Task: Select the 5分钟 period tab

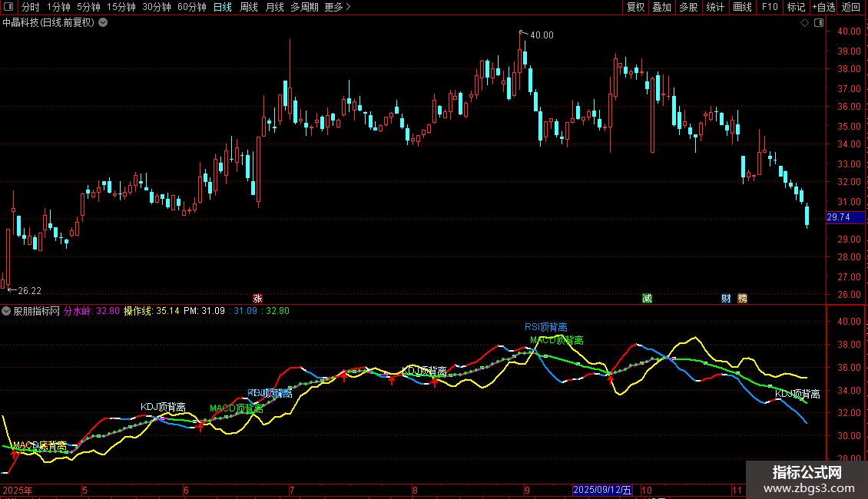Action: (x=88, y=7)
